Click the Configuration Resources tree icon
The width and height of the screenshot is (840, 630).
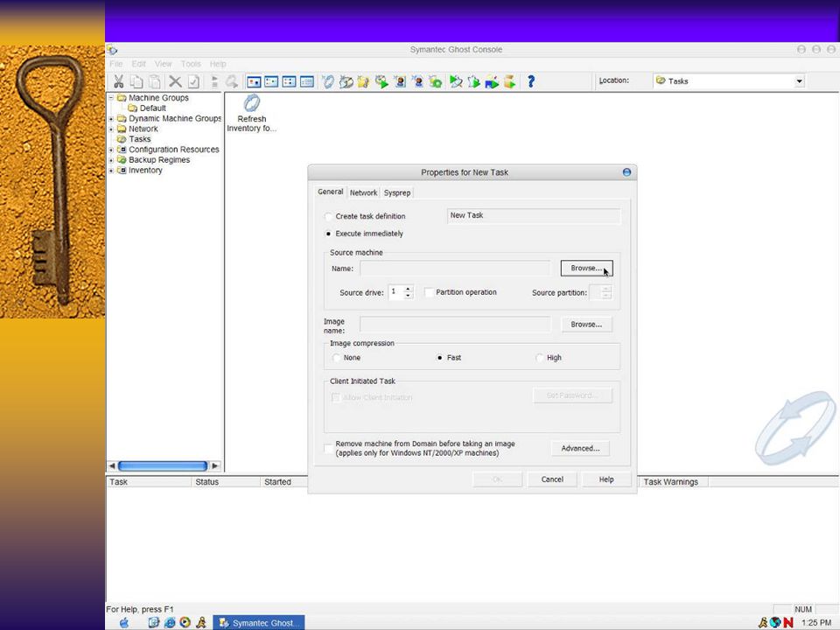[x=122, y=150]
